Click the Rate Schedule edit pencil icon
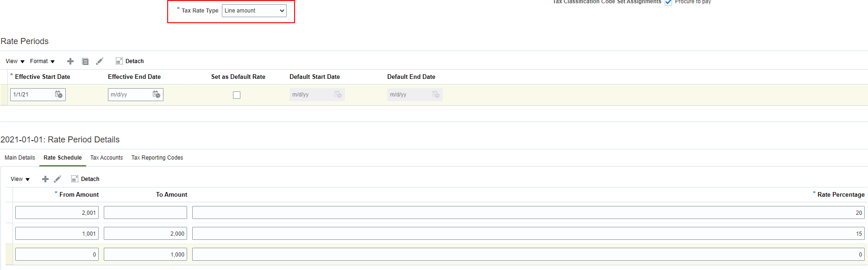 tap(58, 179)
